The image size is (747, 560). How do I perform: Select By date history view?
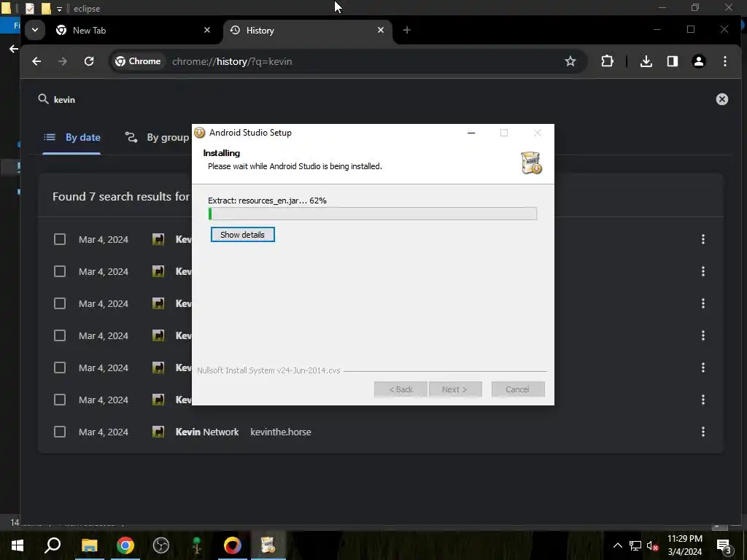click(x=72, y=138)
